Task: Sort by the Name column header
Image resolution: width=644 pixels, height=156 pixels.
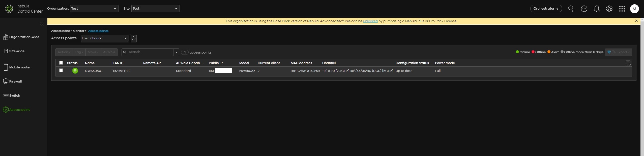Action: pos(90,63)
